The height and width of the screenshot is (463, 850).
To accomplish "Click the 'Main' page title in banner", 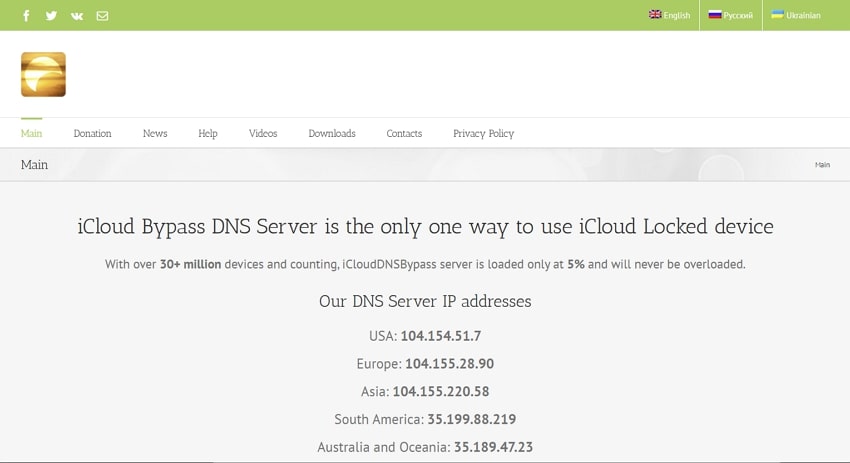I will pos(34,165).
